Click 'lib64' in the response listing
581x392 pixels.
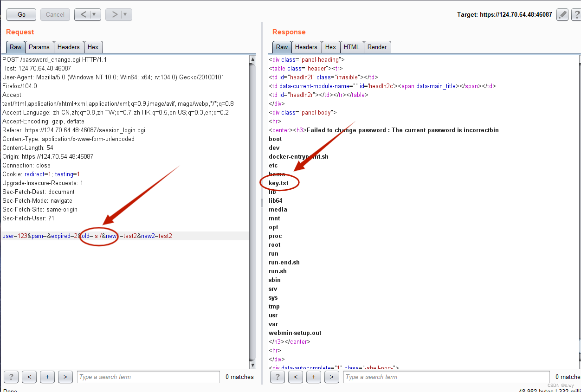275,200
